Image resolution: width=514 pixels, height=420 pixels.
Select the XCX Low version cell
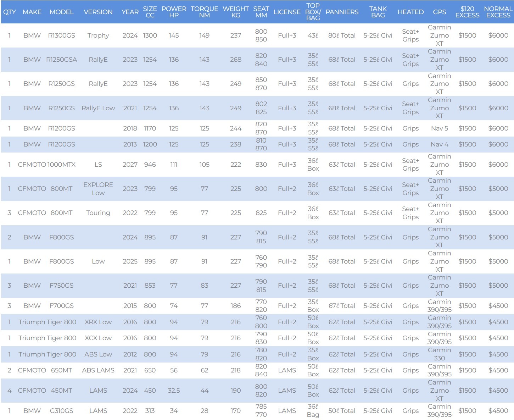(x=98, y=338)
